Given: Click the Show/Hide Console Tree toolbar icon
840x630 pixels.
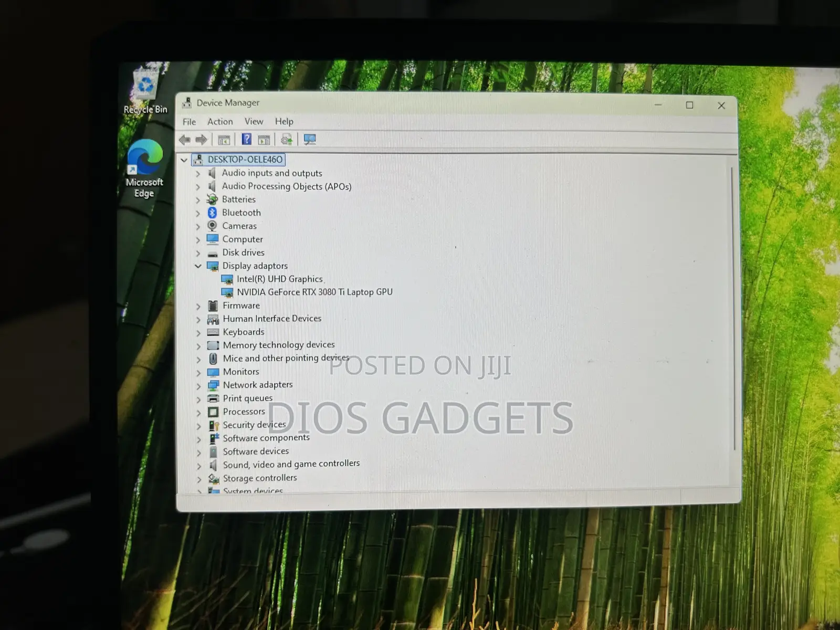Looking at the screenshot, I should (224, 140).
